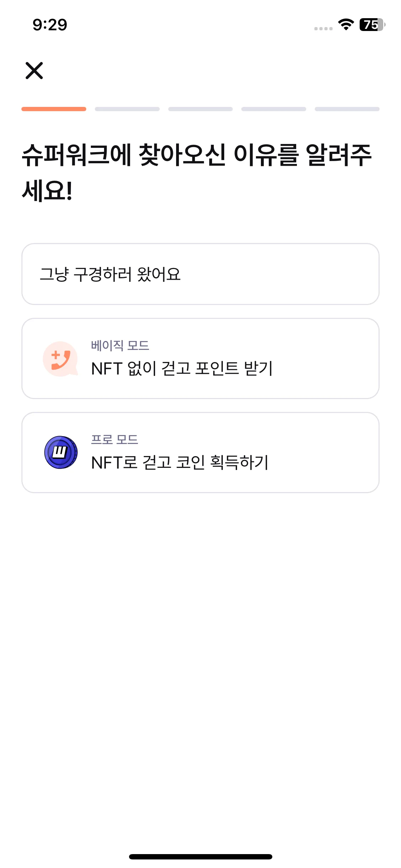Click the fifth and last progress segment
Image resolution: width=401 pixels, height=868 pixels.
[347, 109]
